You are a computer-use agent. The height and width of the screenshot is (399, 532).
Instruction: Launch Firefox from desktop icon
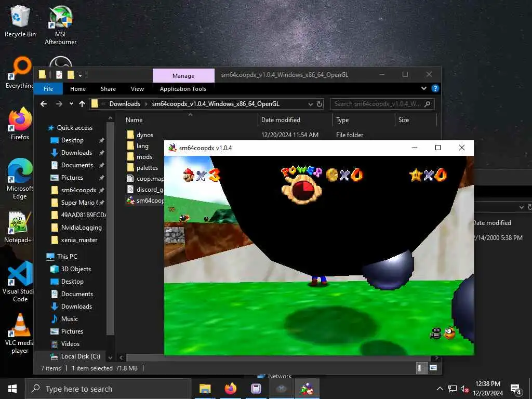click(x=20, y=124)
